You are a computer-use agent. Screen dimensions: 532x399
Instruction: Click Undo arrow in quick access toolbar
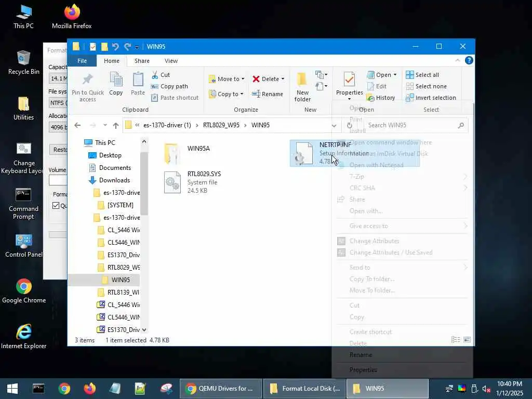pos(115,46)
